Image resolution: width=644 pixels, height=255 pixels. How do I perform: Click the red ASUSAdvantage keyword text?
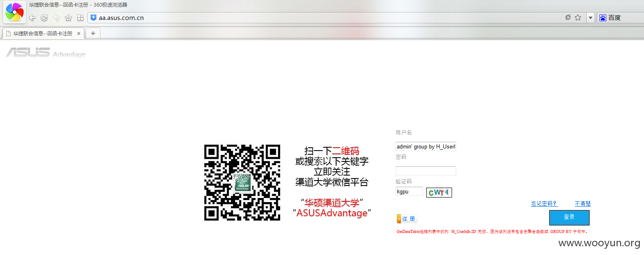(x=332, y=213)
